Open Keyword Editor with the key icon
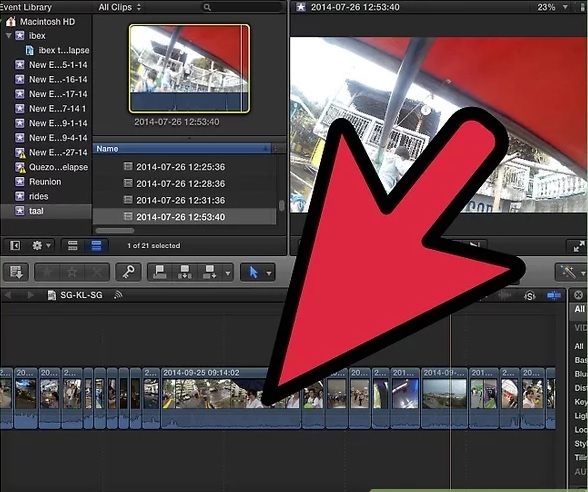The width and height of the screenshot is (588, 492). point(128,272)
